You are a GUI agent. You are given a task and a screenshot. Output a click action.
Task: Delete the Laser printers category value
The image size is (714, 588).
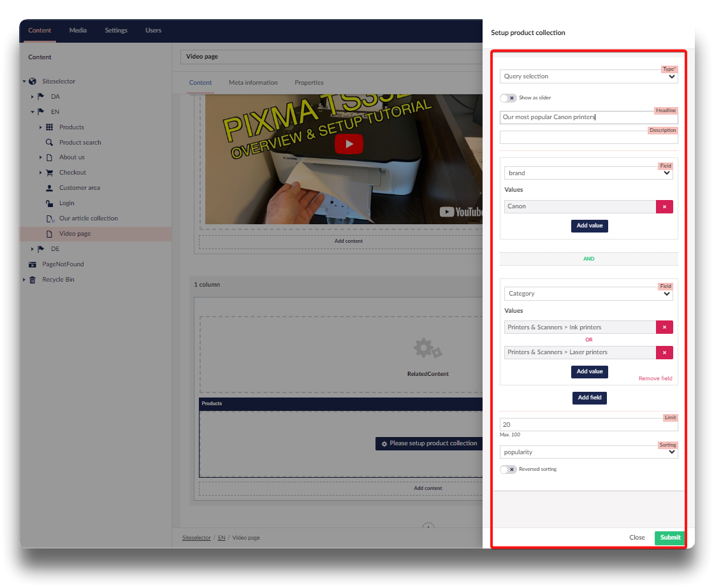[x=664, y=352]
